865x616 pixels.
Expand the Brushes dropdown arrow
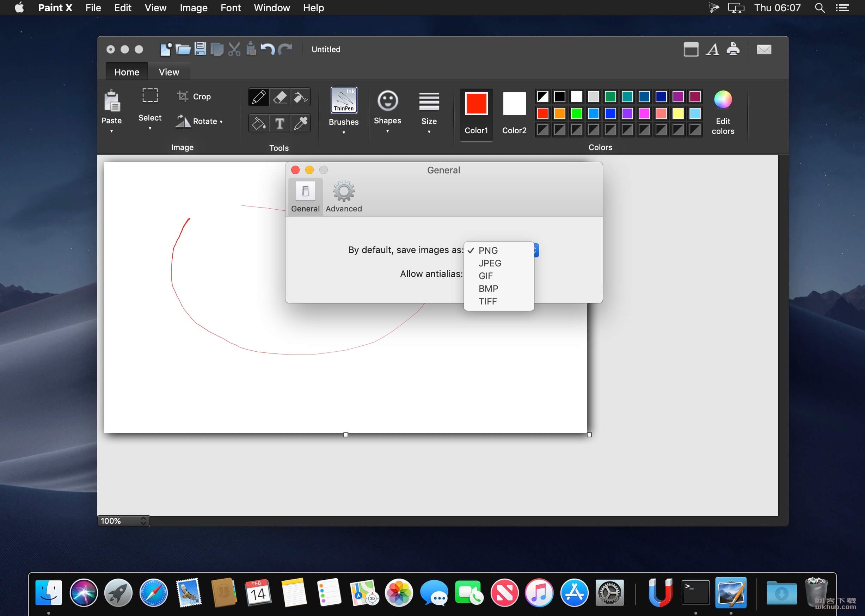[344, 133]
